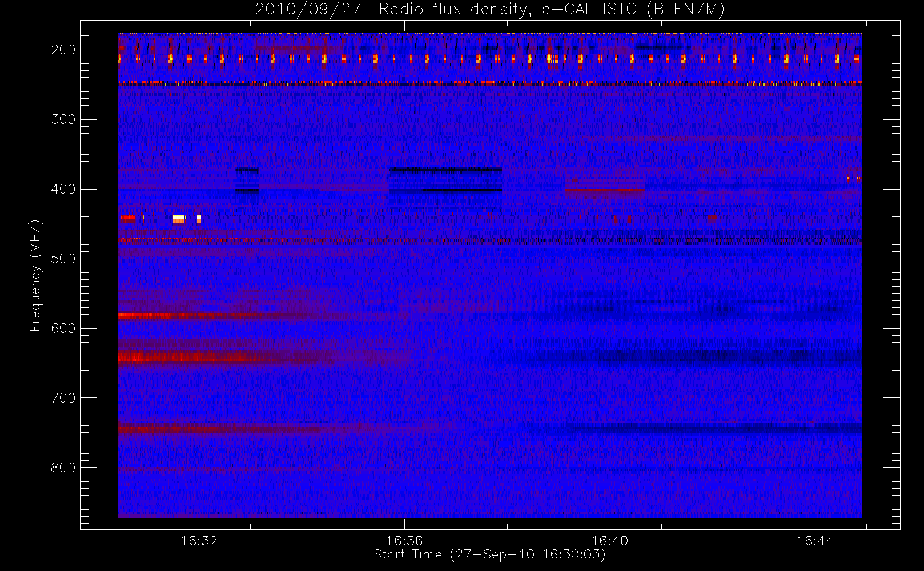Click the 16:32 time tick label
This screenshot has height=571, width=924.
pos(199,541)
